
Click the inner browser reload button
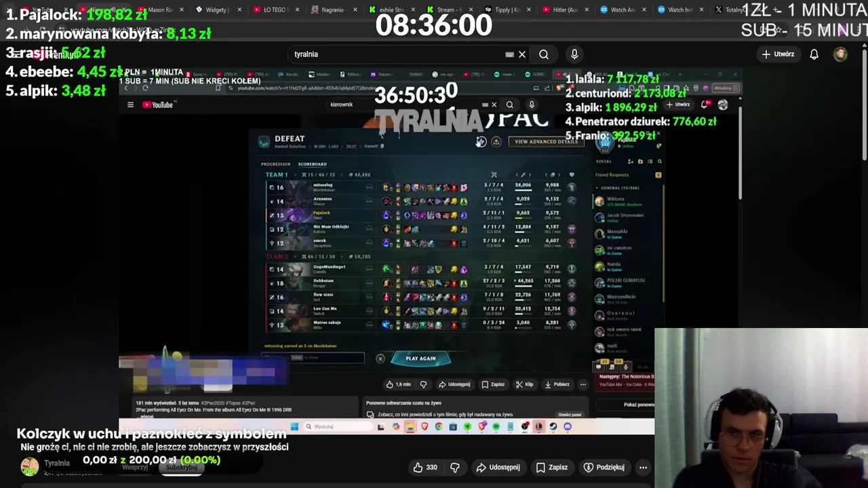pos(145,88)
